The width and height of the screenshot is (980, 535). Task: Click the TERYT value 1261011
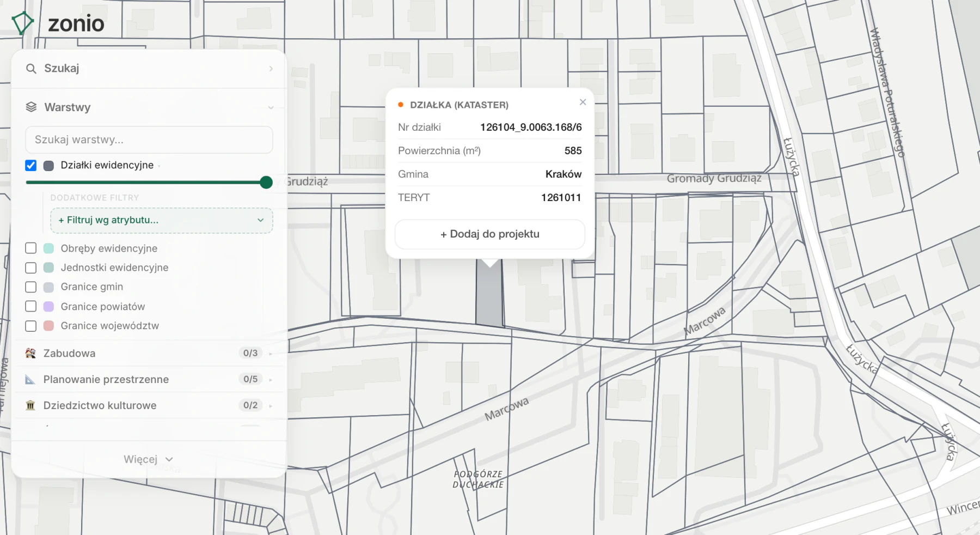[x=561, y=198]
